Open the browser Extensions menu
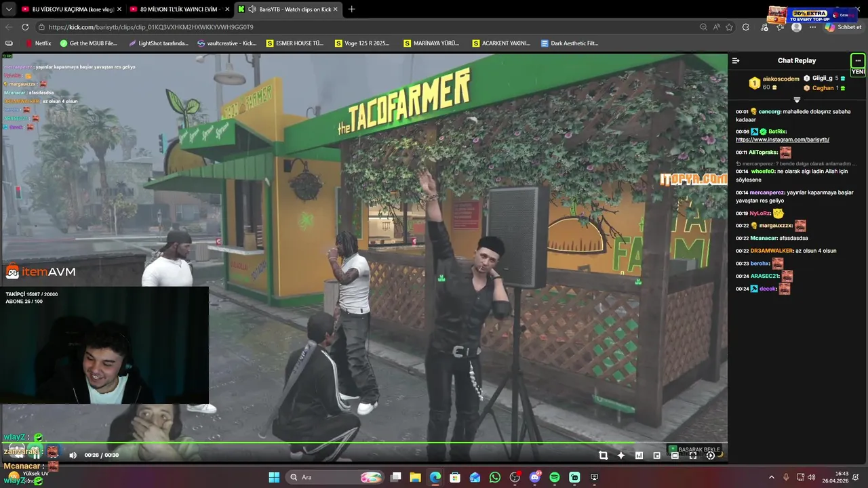Viewport: 868px width, 488px height. [x=746, y=27]
